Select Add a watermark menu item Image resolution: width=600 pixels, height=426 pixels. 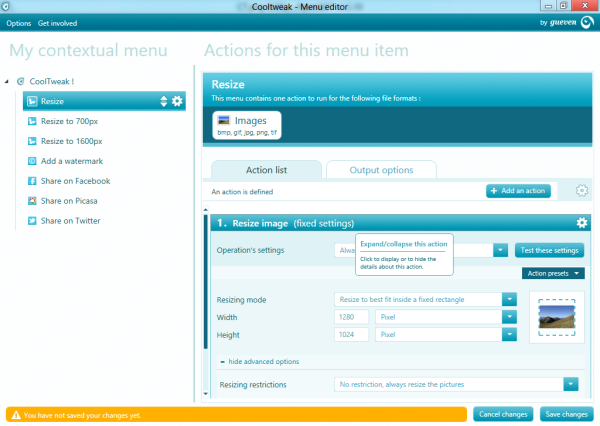point(72,161)
